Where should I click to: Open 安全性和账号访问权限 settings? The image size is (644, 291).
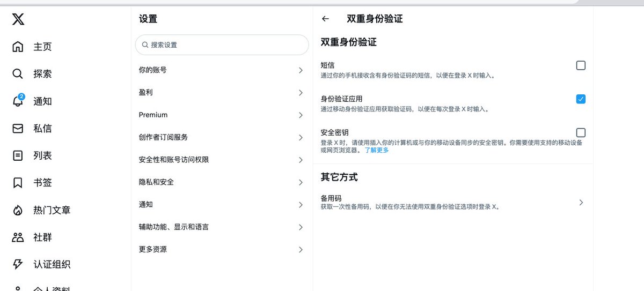pos(222,160)
